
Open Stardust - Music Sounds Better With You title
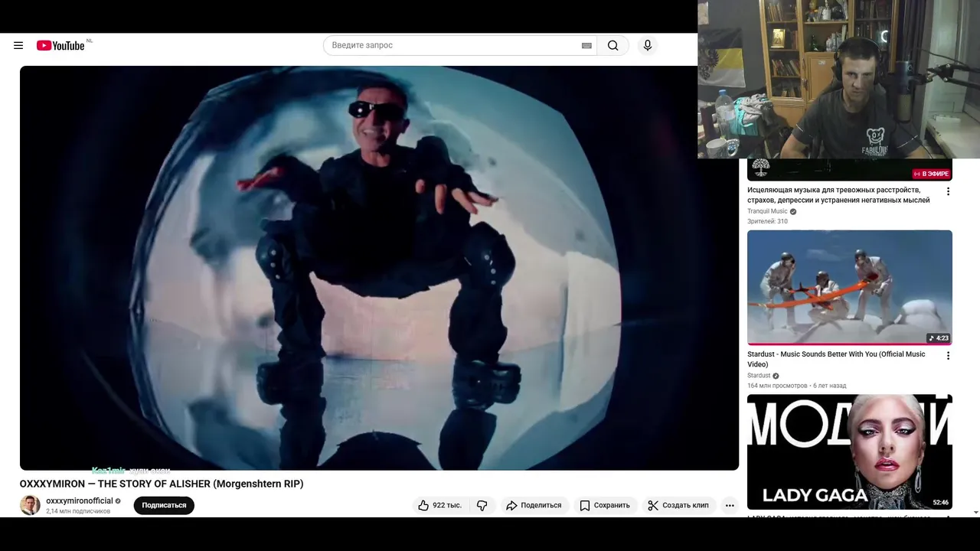click(x=836, y=359)
